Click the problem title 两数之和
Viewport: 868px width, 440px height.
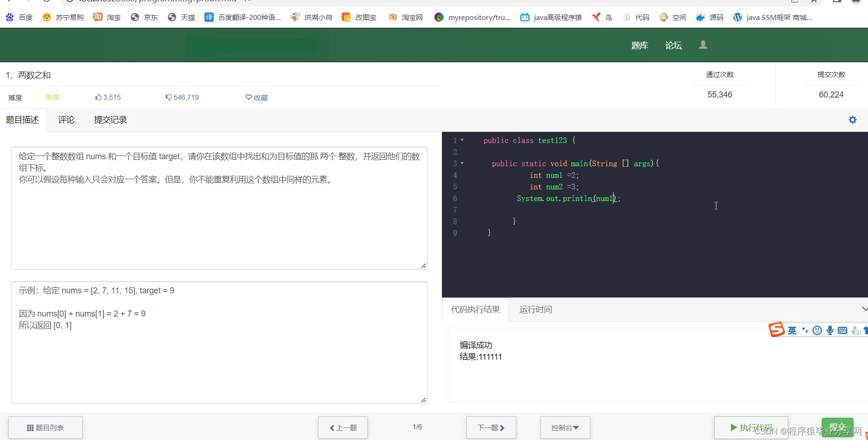coord(34,75)
